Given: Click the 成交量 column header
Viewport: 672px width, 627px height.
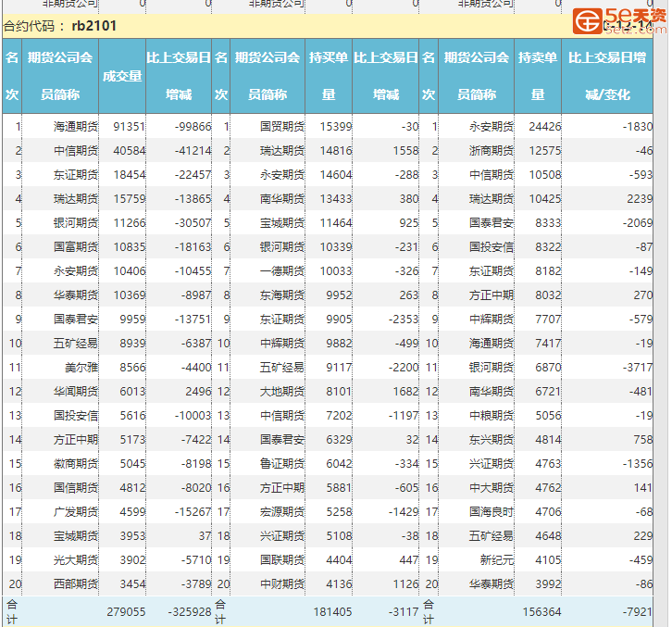Looking at the screenshot, I should pos(122,76).
